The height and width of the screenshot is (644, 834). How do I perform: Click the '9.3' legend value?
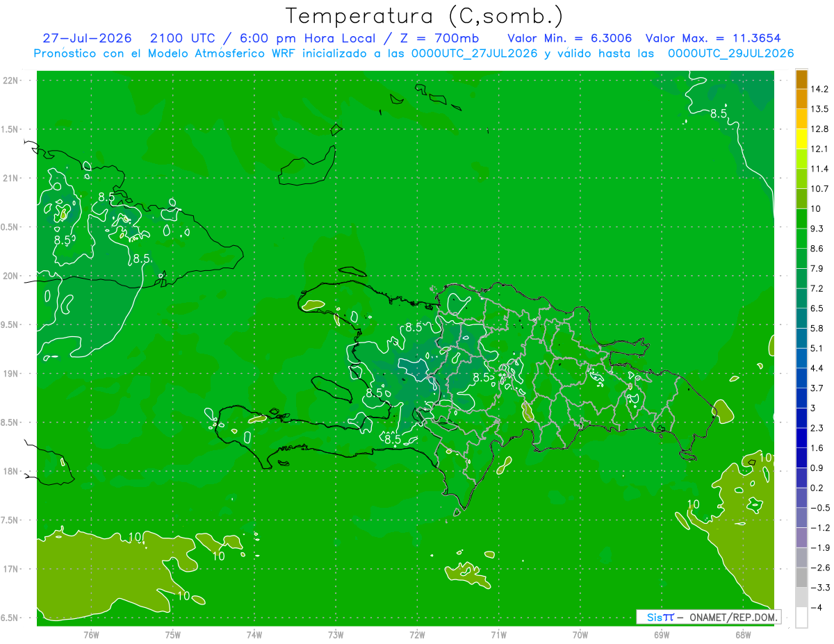(817, 229)
